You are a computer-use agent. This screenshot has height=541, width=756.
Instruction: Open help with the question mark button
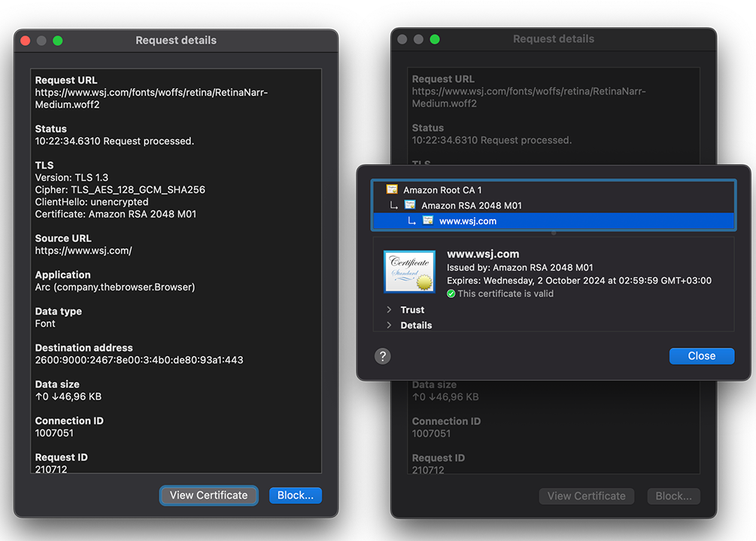click(x=383, y=356)
